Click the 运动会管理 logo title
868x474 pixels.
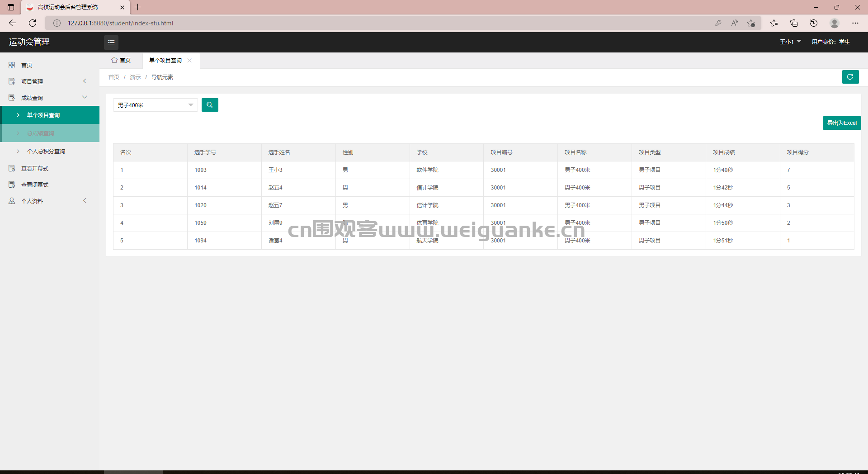pos(29,42)
